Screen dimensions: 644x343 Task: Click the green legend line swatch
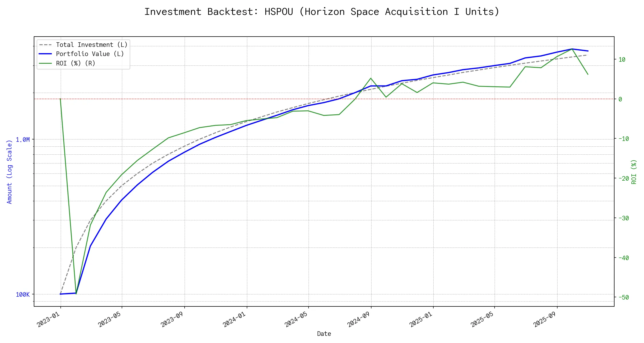pyautogui.click(x=45, y=63)
